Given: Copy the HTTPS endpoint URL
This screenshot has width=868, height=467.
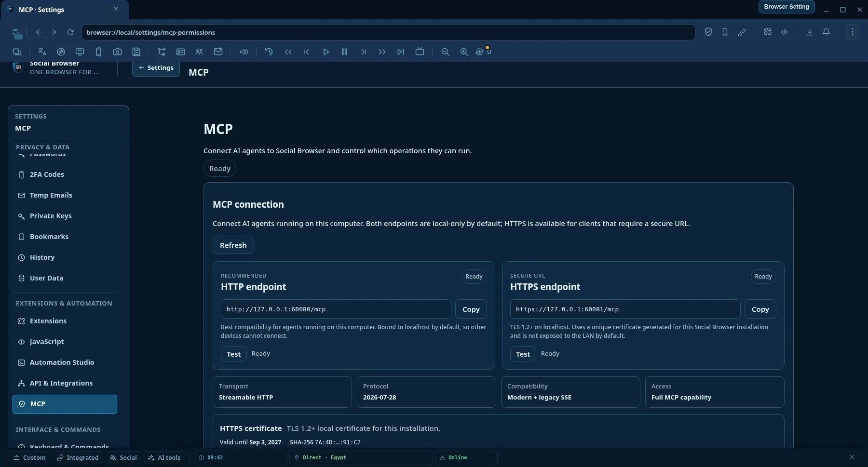Looking at the screenshot, I should click(x=760, y=309).
